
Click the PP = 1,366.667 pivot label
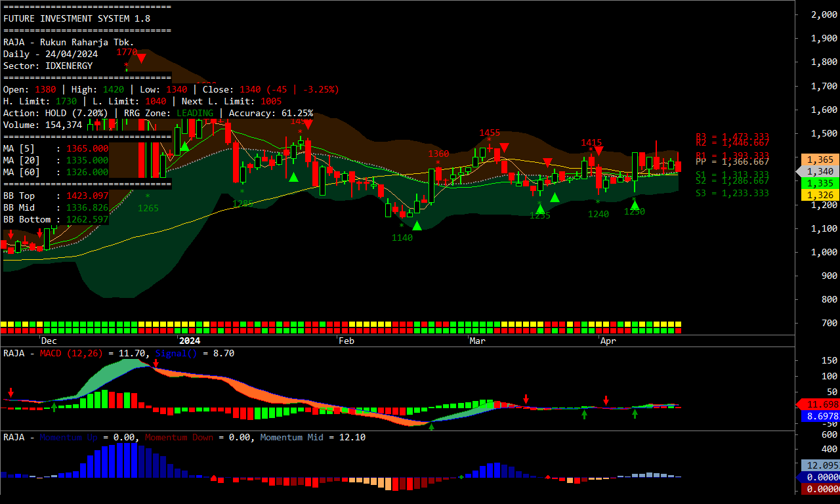732,161
